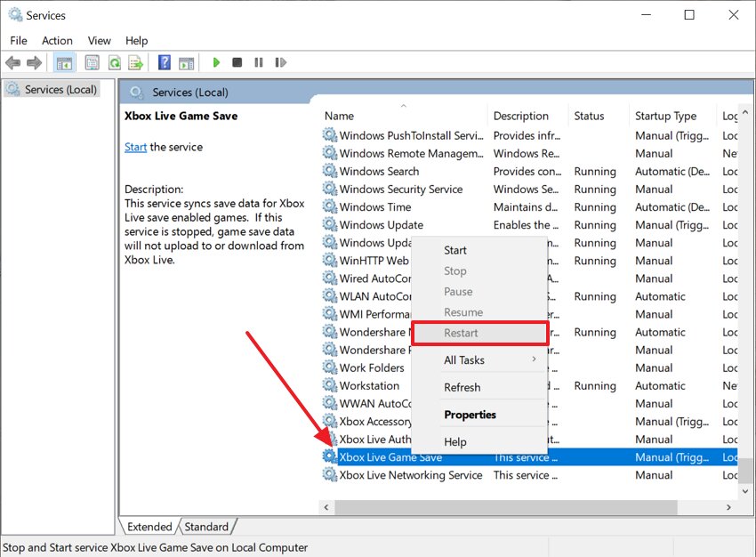This screenshot has width=756, height=557.
Task: Click gear icon of Windows Security Service
Action: 330,189
